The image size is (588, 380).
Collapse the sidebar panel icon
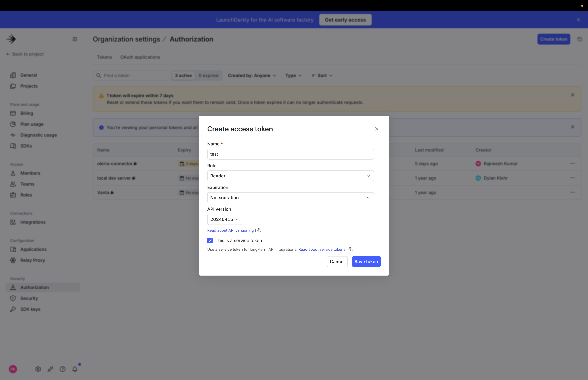coord(75,39)
